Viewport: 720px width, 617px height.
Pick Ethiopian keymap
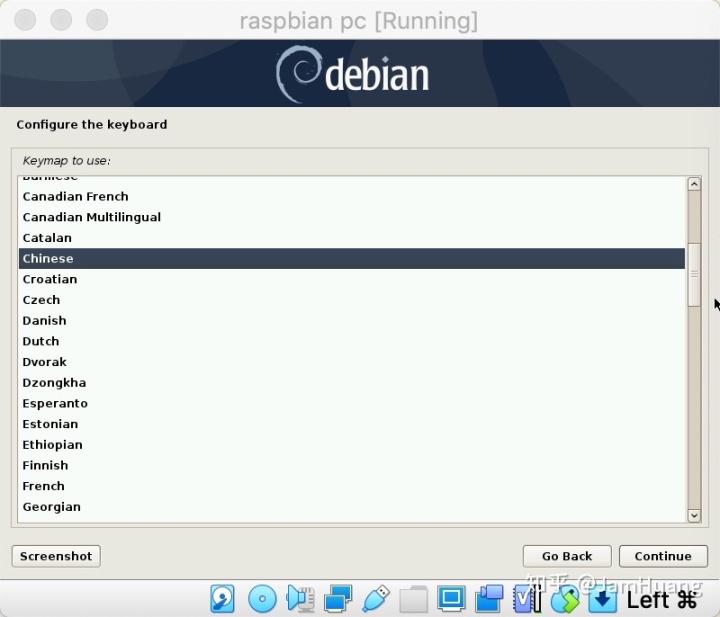352,444
